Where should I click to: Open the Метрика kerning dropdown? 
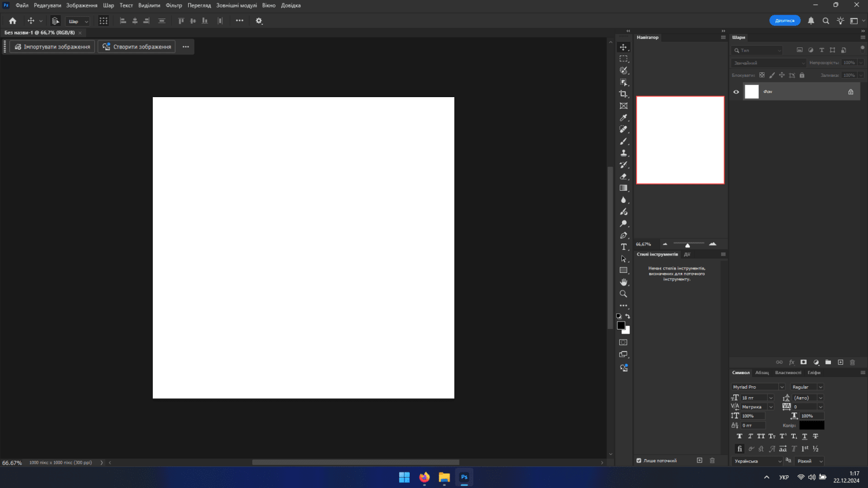point(757,407)
